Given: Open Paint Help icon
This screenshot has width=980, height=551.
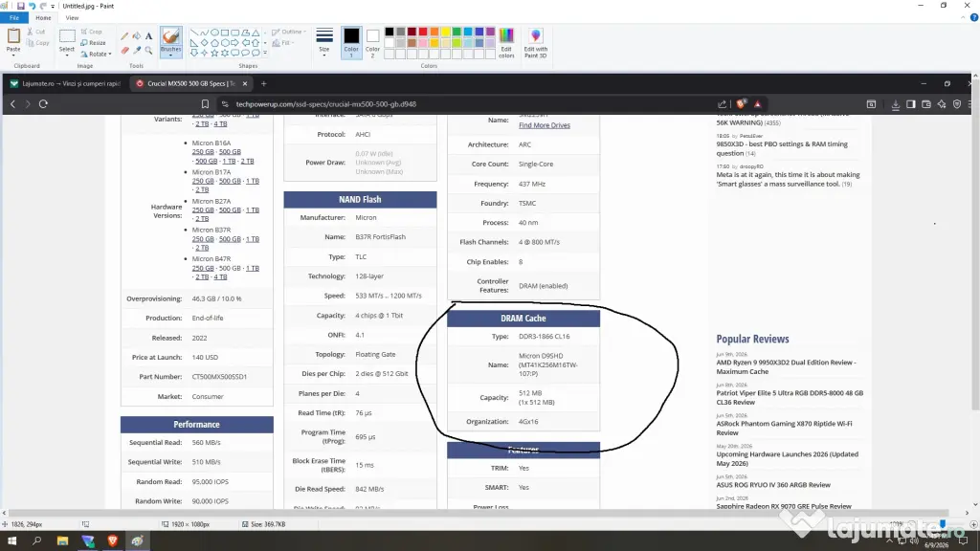Looking at the screenshot, I should [x=973, y=18].
